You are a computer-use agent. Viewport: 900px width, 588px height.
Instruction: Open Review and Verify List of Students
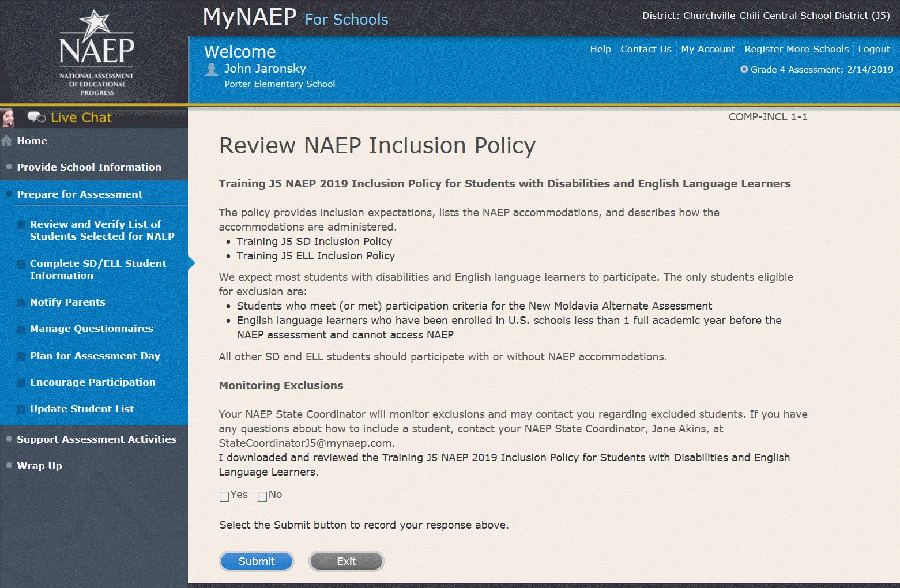point(101,230)
